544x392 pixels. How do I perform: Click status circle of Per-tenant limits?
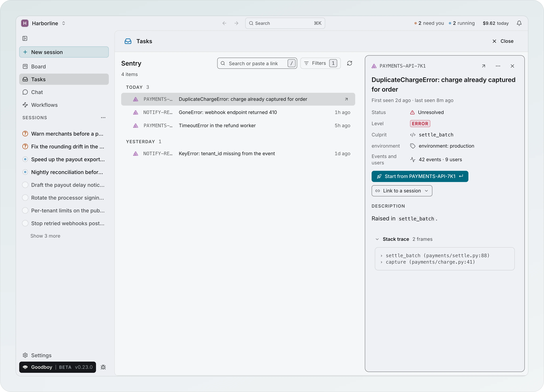(25, 210)
